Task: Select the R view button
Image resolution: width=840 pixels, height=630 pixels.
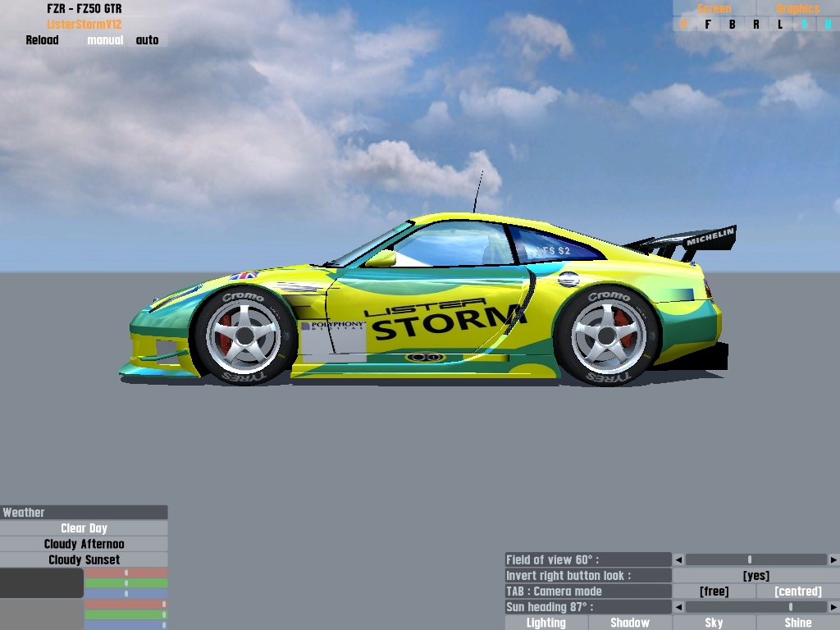Action: [x=756, y=24]
